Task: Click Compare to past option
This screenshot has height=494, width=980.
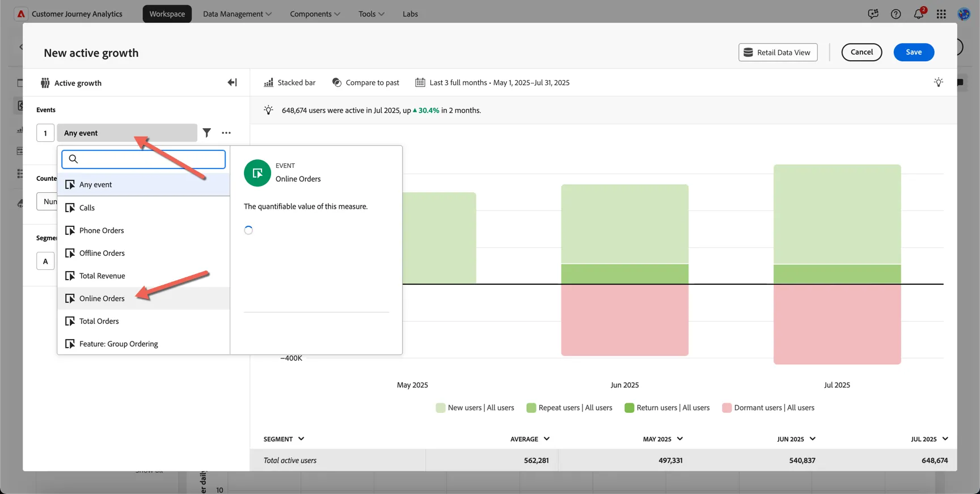Action: [366, 83]
